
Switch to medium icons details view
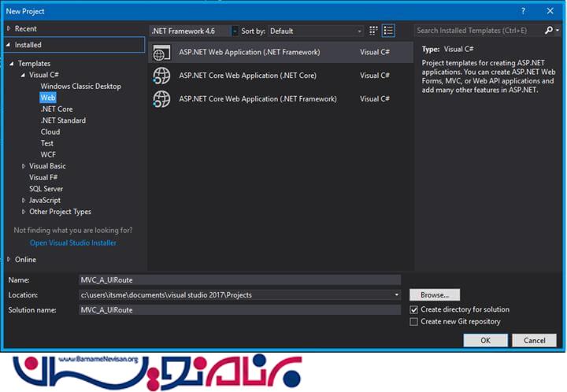click(x=388, y=31)
